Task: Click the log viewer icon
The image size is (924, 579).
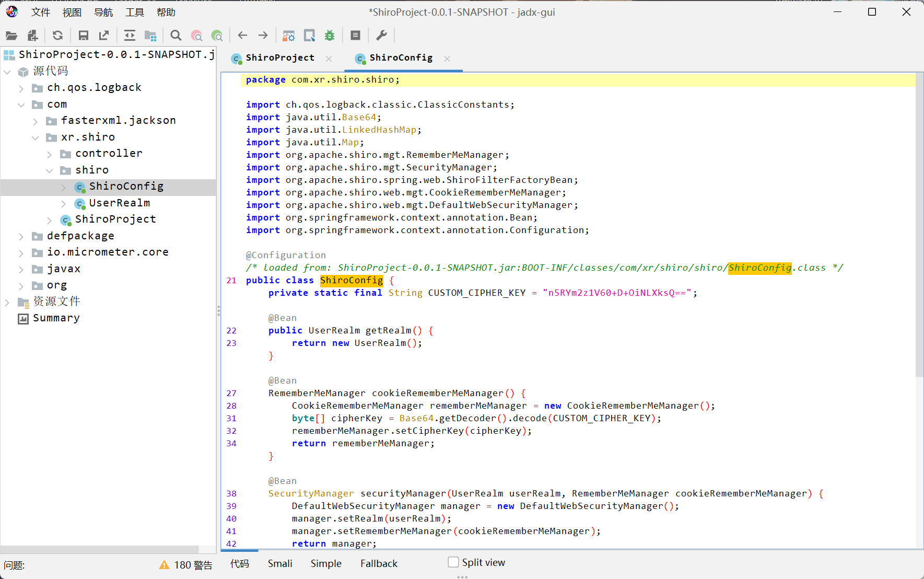Action: point(355,36)
